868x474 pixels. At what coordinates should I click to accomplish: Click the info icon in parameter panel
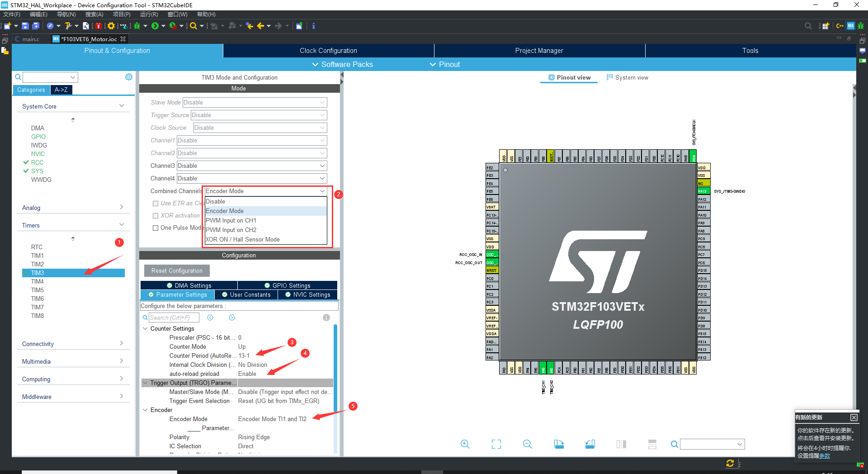point(326,318)
